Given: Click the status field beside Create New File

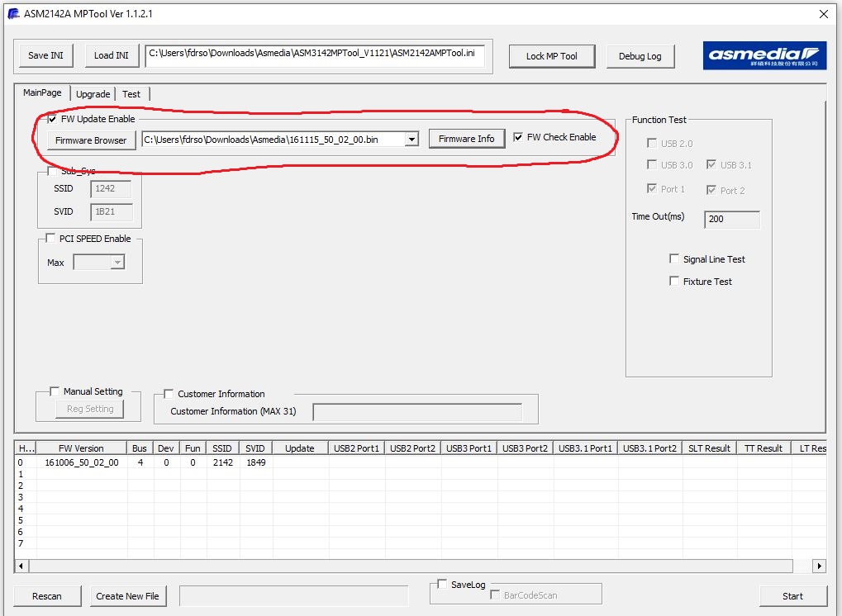Looking at the screenshot, I should 293,596.
